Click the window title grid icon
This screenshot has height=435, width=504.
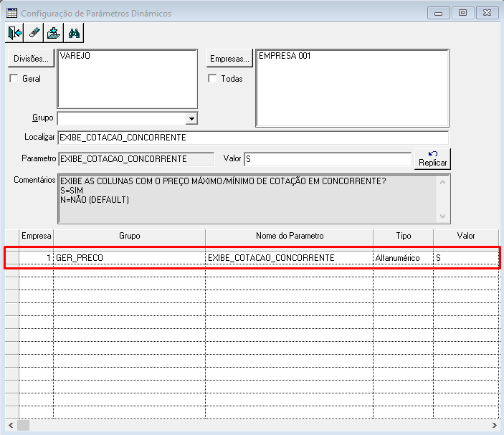tap(12, 13)
